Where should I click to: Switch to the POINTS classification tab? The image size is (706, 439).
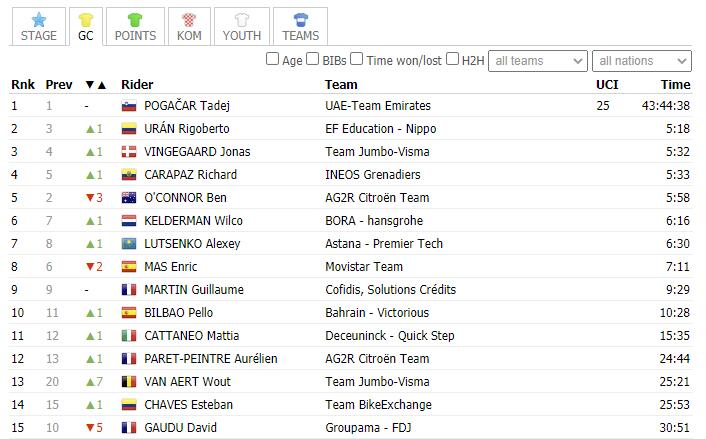pos(135,27)
